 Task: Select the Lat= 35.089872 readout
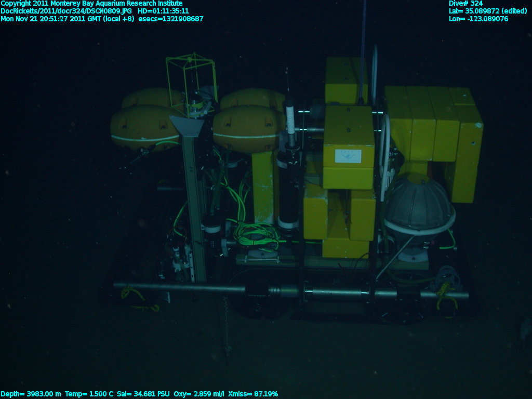click(488, 11)
